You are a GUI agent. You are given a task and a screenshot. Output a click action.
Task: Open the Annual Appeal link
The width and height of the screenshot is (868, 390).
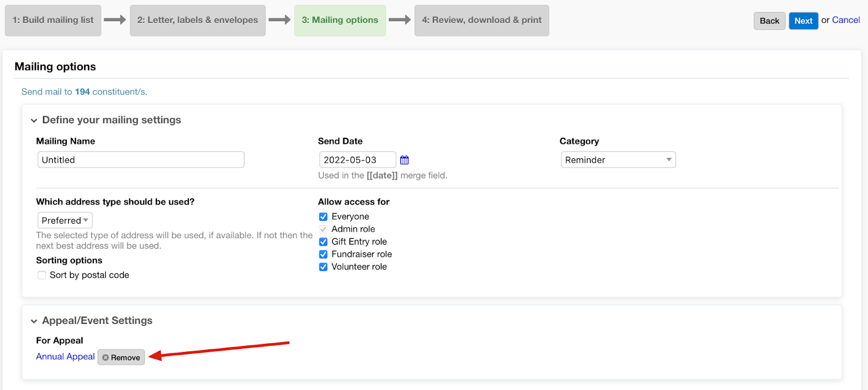click(65, 356)
